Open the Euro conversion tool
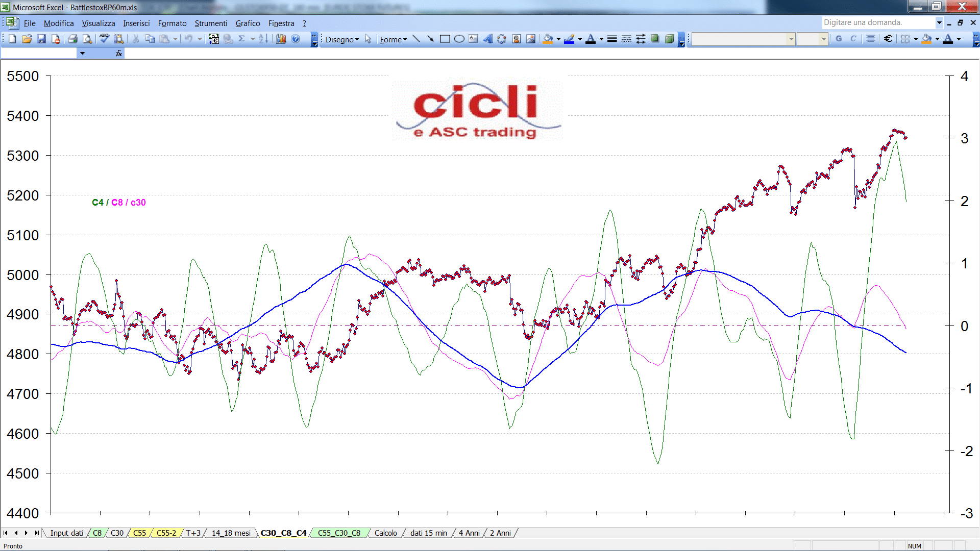This screenshot has width=980, height=551. (214, 39)
